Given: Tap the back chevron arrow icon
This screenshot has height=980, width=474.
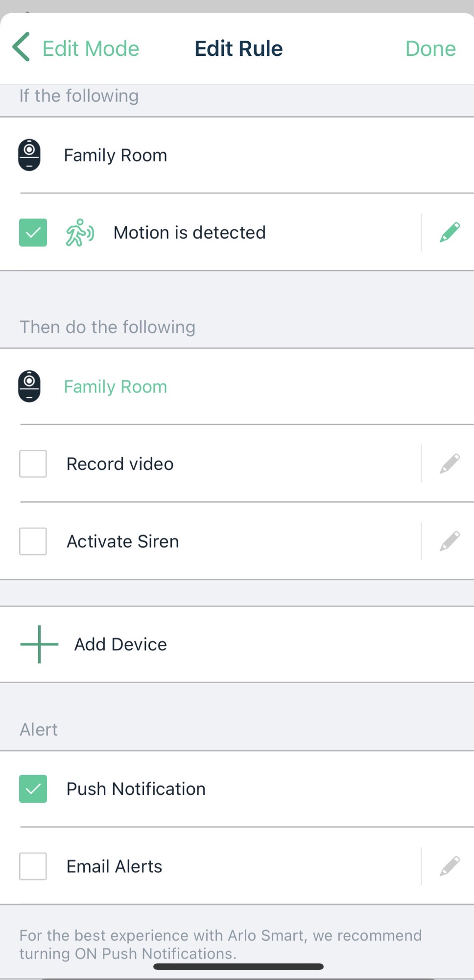Looking at the screenshot, I should point(21,48).
